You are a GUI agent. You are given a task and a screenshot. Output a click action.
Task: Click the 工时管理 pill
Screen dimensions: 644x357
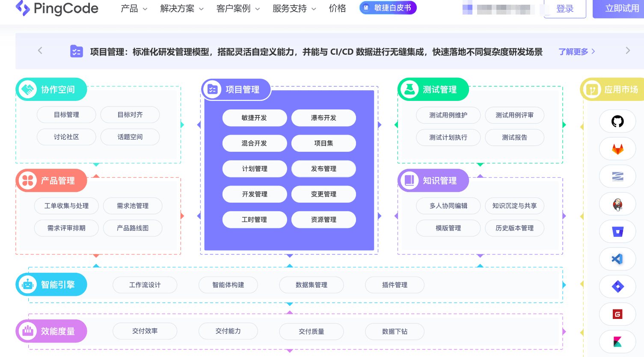255,219
